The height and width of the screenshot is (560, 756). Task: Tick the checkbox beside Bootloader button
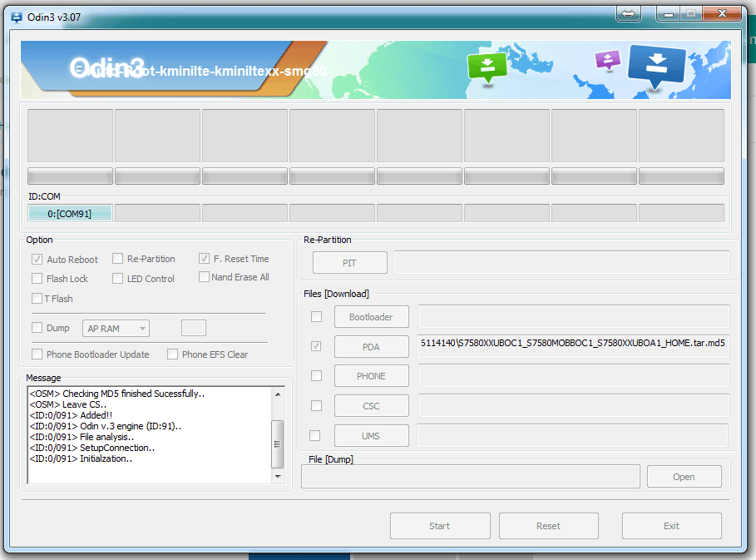[316, 317]
